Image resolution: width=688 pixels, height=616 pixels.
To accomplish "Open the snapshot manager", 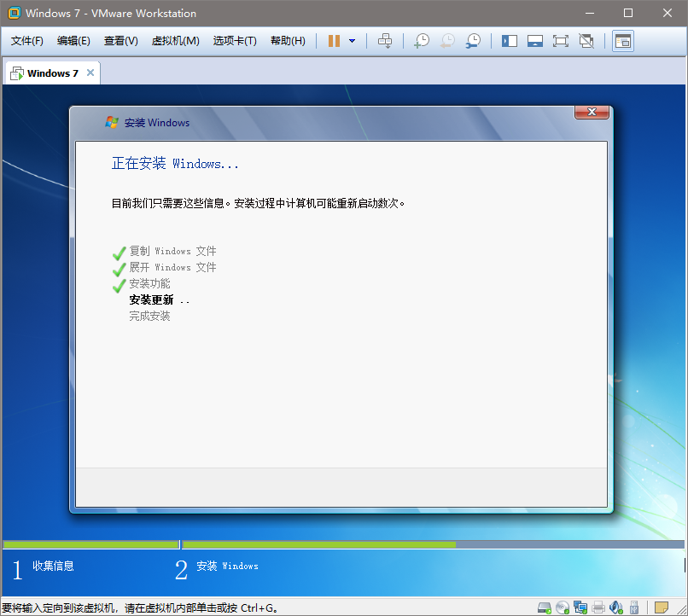I will 473,41.
